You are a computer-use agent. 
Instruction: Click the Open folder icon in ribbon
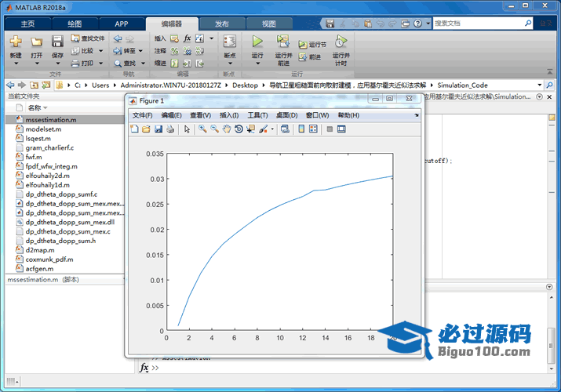pyautogui.click(x=37, y=42)
